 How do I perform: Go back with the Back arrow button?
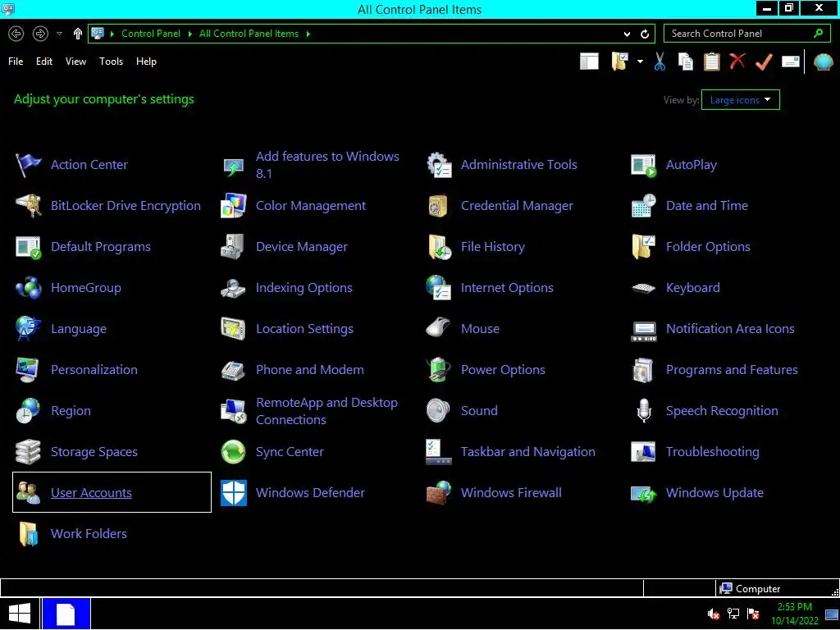(16, 34)
